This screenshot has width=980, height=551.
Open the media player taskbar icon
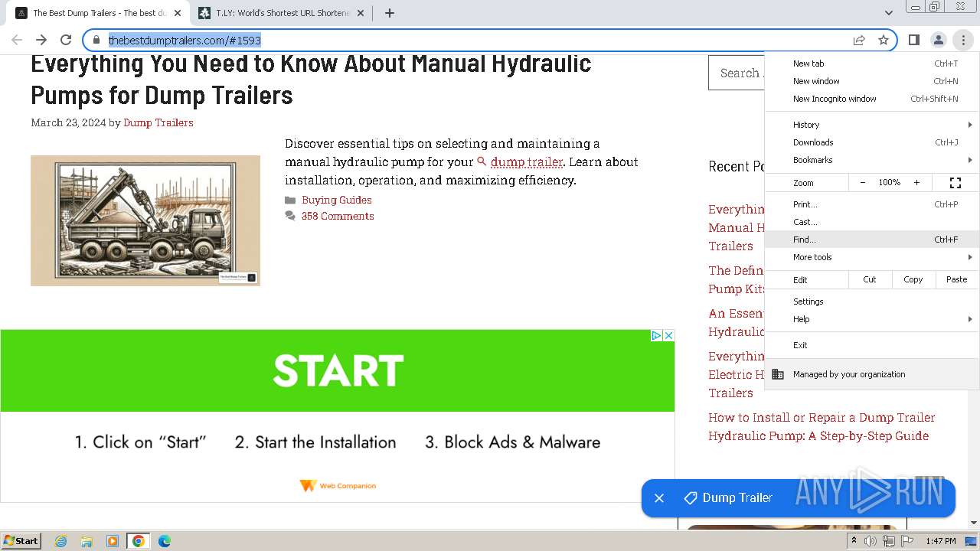pos(113,541)
